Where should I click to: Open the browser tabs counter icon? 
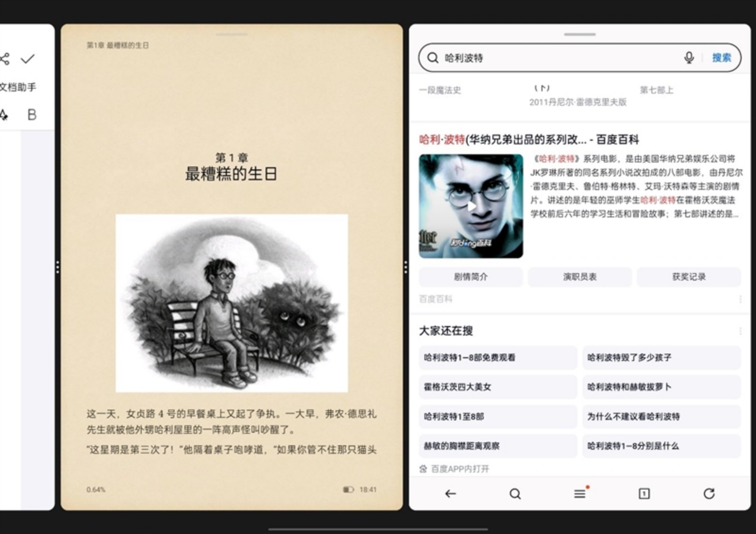pos(644,494)
